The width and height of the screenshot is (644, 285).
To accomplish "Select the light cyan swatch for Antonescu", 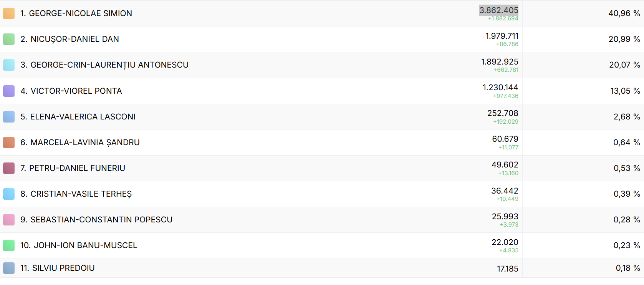I will tap(8, 65).
